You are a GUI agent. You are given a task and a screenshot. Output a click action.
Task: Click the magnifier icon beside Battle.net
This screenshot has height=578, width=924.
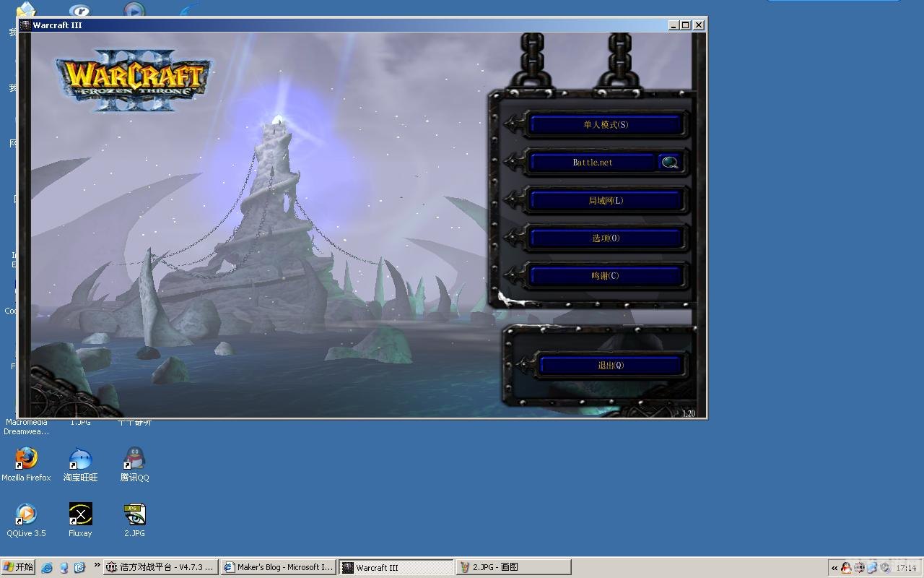pyautogui.click(x=670, y=163)
